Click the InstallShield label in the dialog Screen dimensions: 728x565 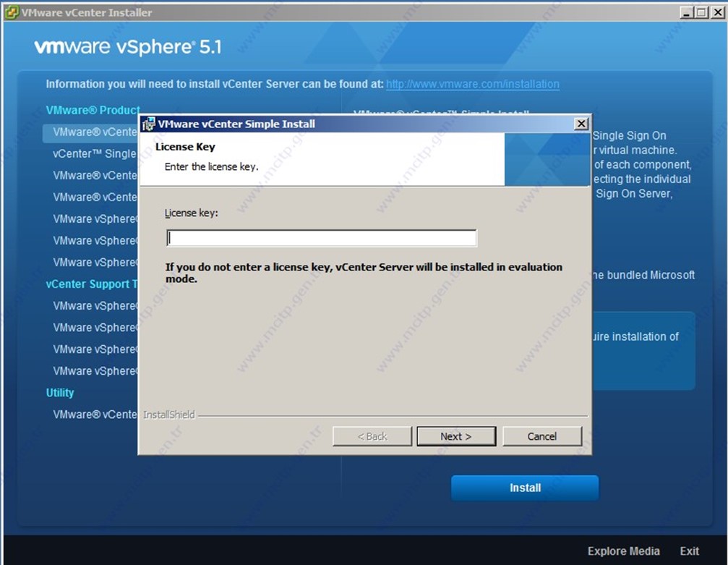tap(169, 415)
